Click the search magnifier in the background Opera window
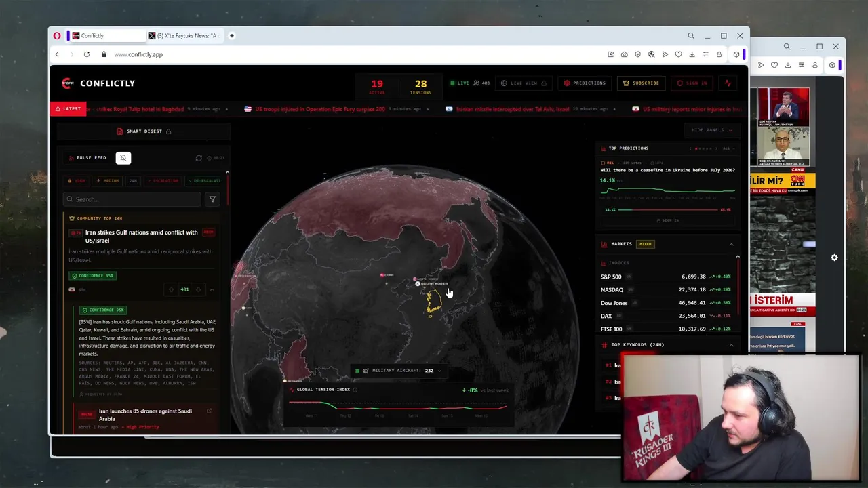 click(x=787, y=47)
